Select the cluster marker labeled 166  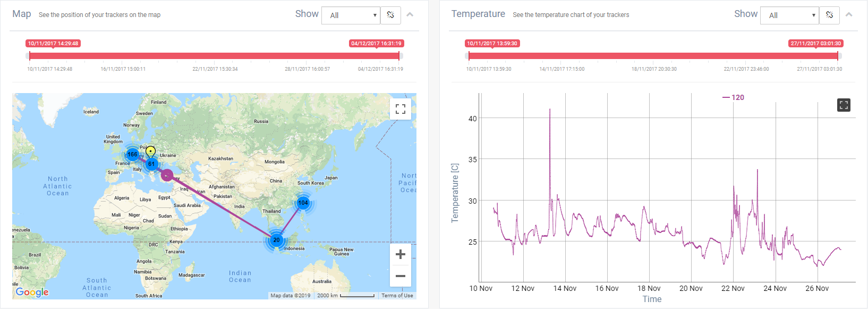tap(132, 155)
